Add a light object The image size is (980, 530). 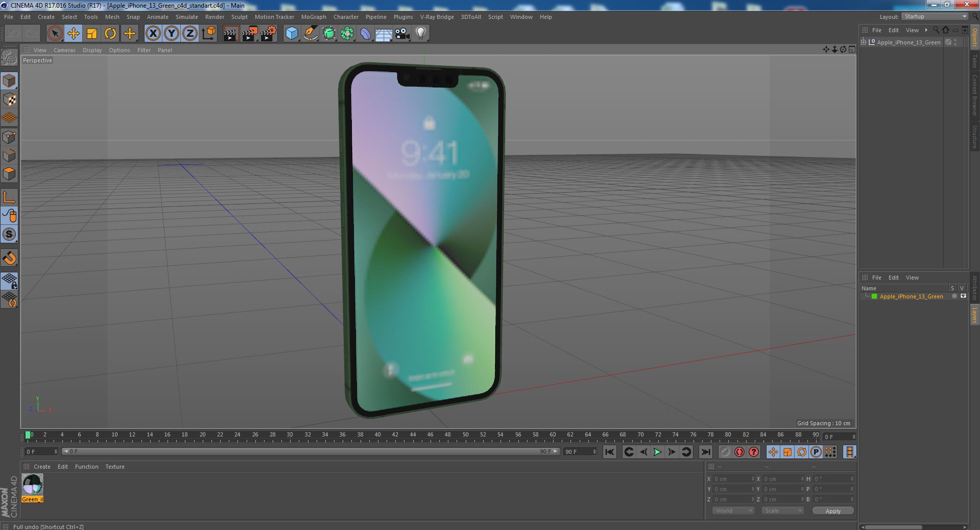[421, 34]
